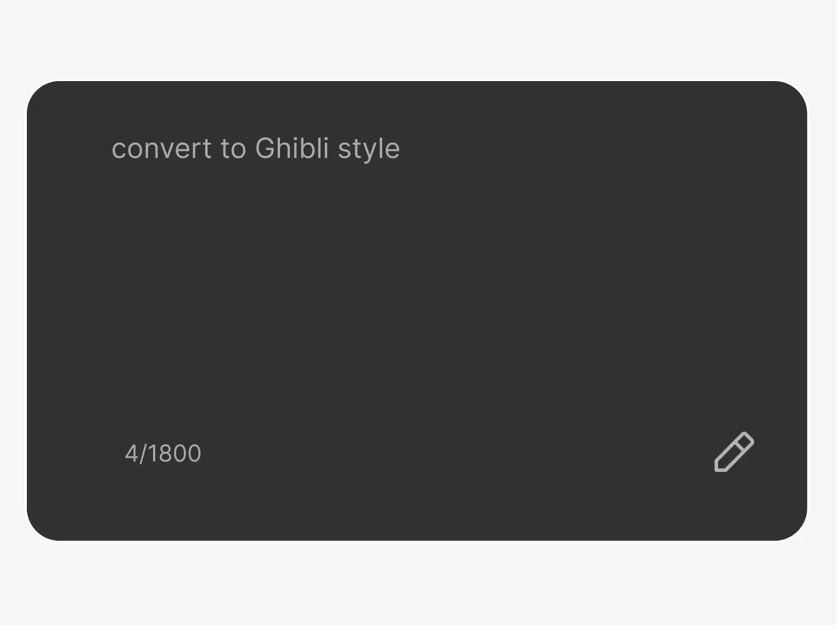Click the empty area right of the prompt text
Viewport: 840px width, 630px height.
(583, 149)
